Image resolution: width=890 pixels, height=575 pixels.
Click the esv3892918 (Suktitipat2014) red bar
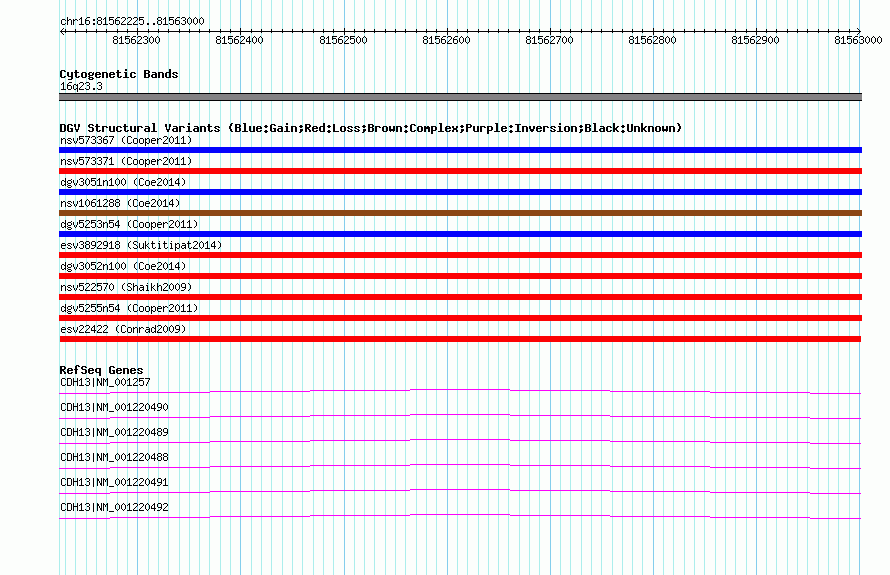point(460,255)
